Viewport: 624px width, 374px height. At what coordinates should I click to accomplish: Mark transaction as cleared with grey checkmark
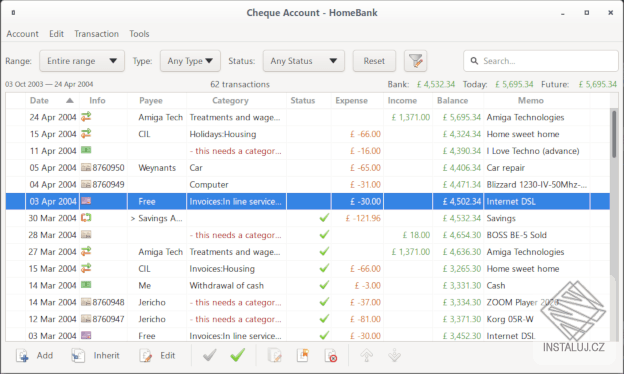[x=209, y=355]
